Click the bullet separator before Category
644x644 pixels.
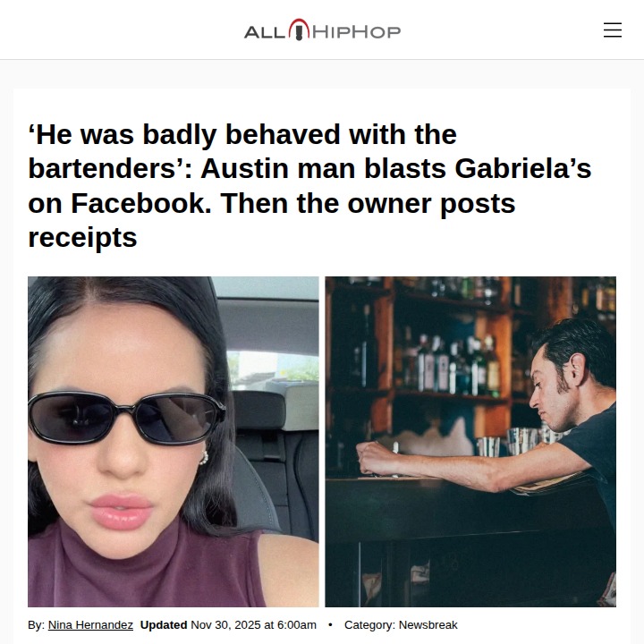pyautogui.click(x=330, y=624)
